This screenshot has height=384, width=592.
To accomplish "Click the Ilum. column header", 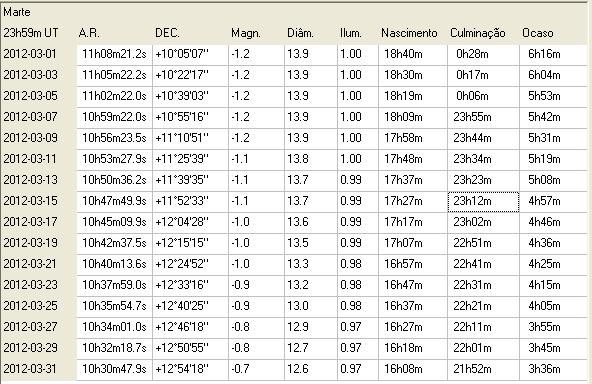I will point(351,33).
